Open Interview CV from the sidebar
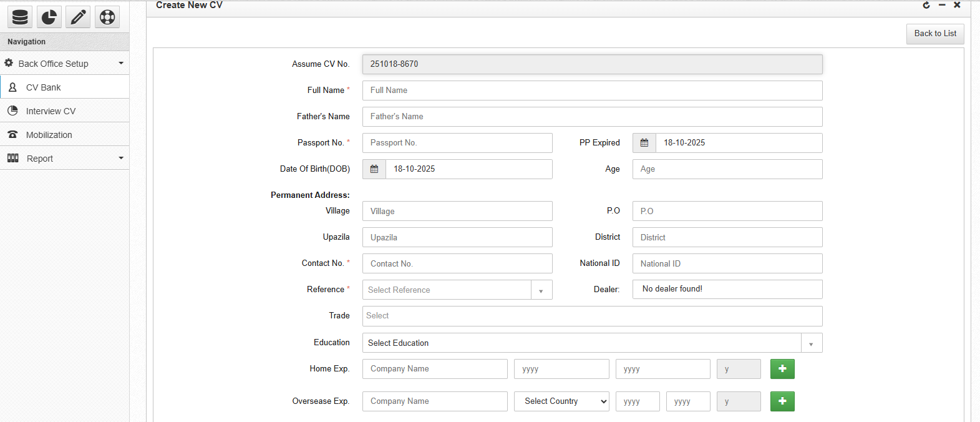This screenshot has width=980, height=422. [51, 111]
